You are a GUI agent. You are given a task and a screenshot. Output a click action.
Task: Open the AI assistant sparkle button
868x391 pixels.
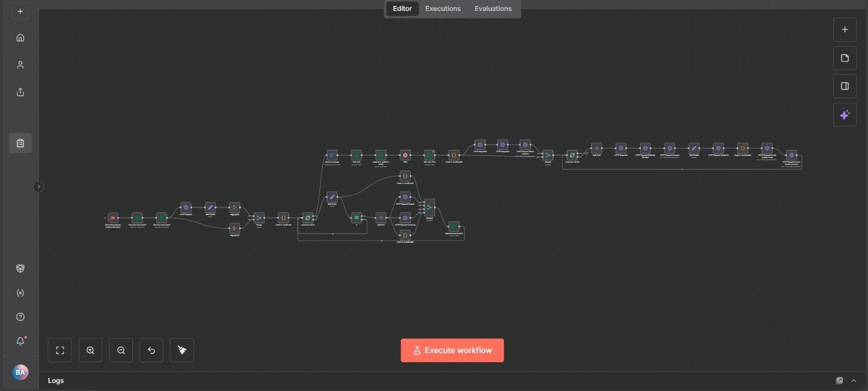pos(845,115)
